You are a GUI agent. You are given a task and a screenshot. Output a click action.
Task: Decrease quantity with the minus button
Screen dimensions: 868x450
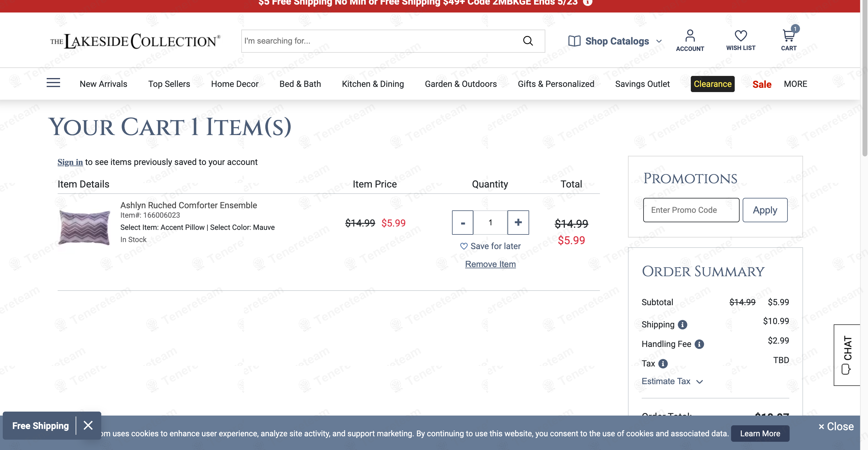coord(462,222)
